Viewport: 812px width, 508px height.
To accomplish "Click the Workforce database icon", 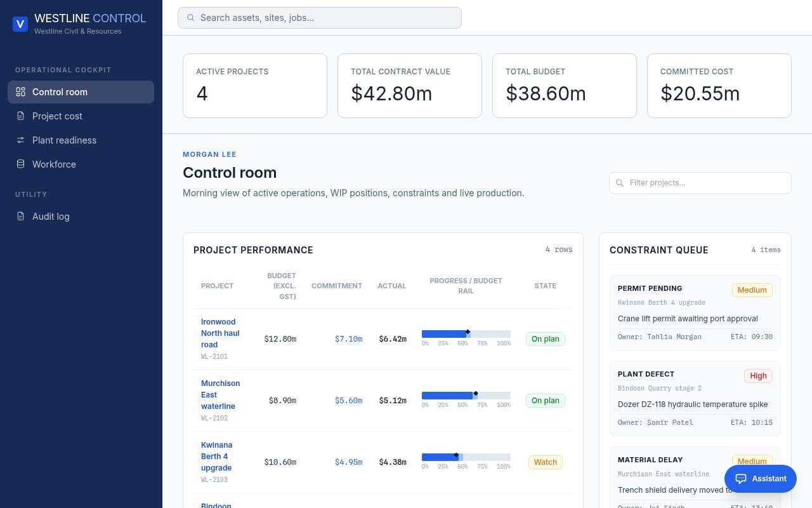I will coord(20,164).
